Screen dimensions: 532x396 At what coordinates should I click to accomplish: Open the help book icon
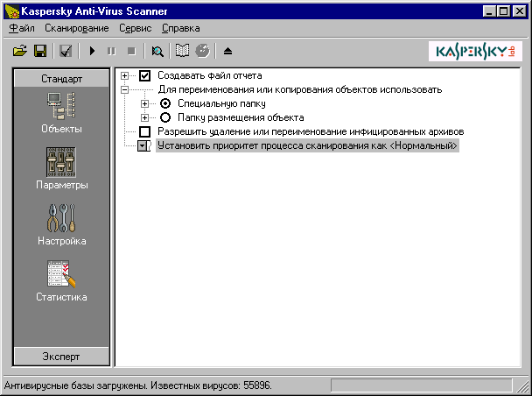182,51
